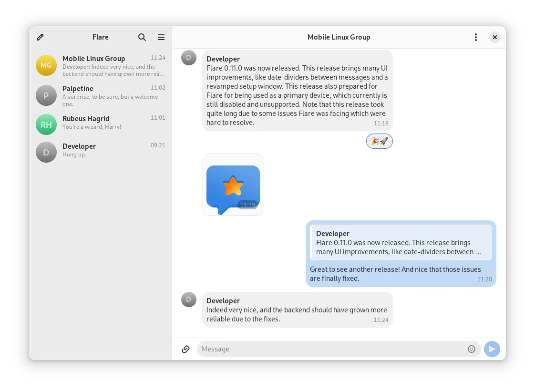Click Developer's avatar beside the release announcement
Image resolution: width=535 pixels, height=392 pixels.
click(189, 58)
